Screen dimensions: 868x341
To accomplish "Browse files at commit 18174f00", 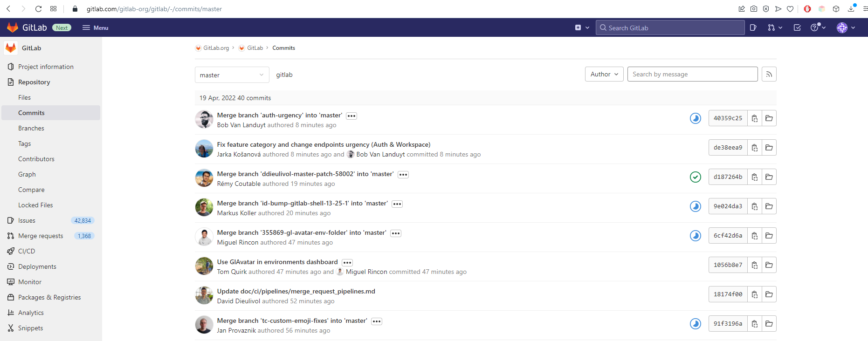I will pyautogui.click(x=769, y=294).
